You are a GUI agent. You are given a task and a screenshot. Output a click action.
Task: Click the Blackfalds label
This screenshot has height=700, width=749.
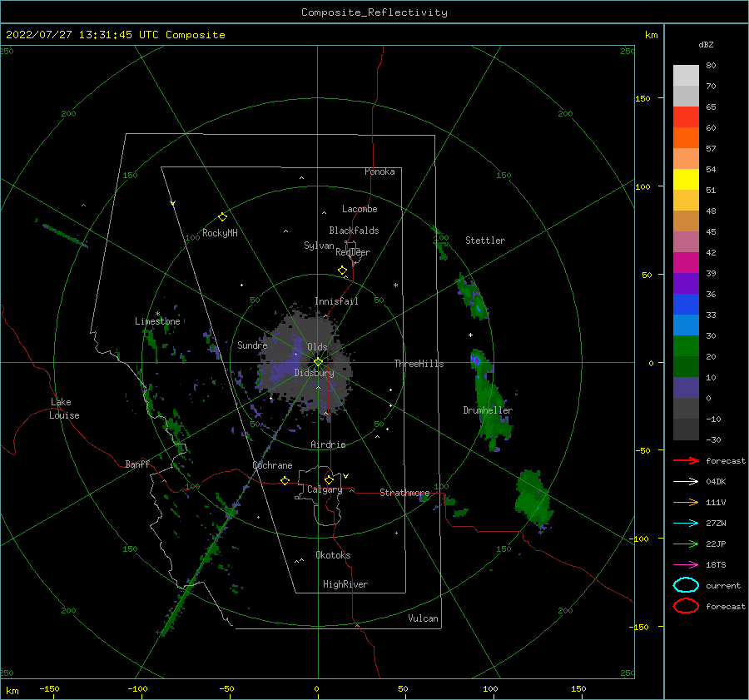click(354, 231)
